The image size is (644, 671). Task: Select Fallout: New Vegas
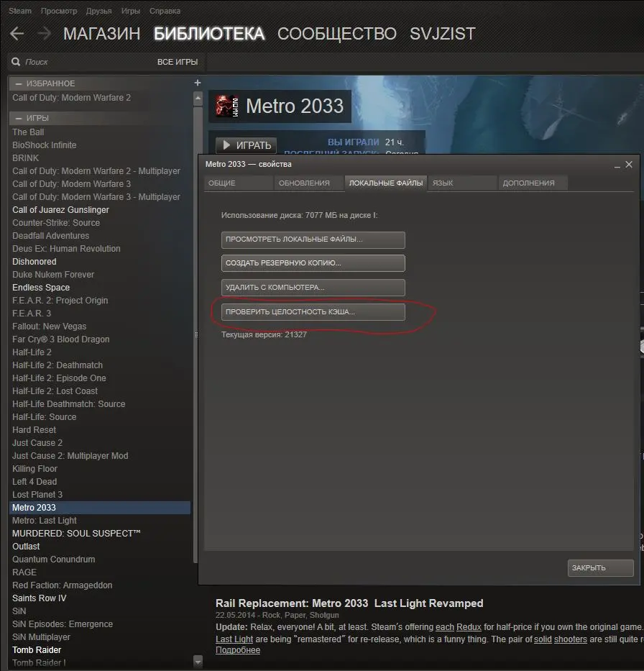click(49, 326)
